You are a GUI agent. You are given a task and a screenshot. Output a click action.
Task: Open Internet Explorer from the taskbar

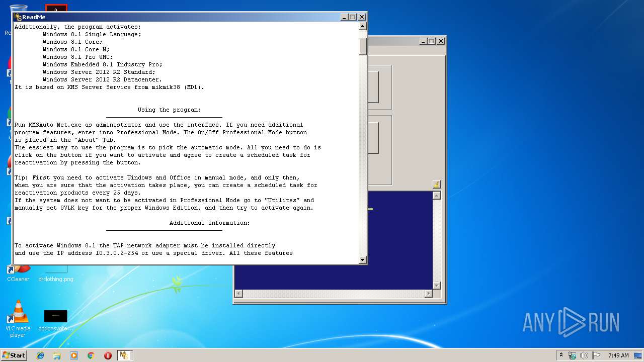[40, 355]
